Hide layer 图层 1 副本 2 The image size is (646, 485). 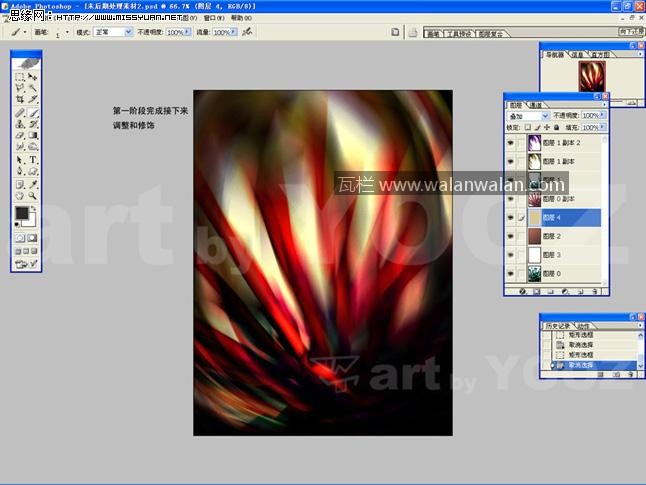511,144
